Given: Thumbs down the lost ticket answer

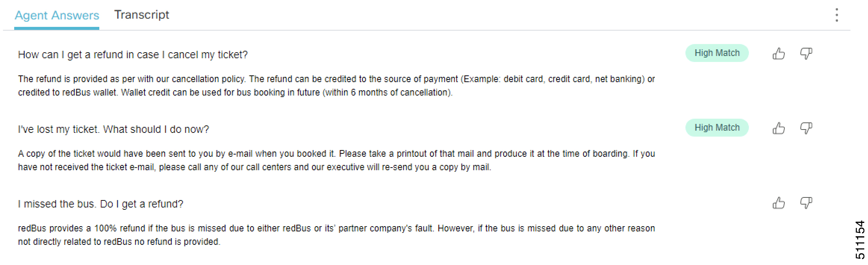Looking at the screenshot, I should (x=806, y=128).
